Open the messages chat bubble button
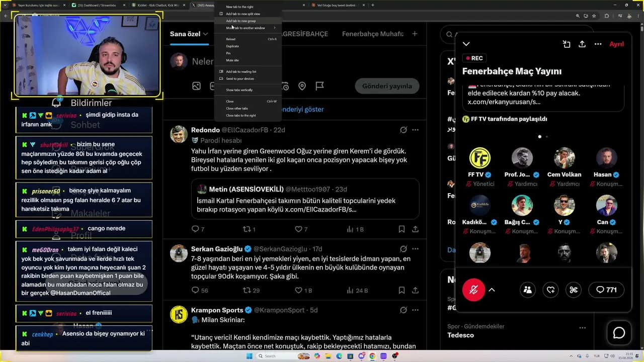 point(619,333)
